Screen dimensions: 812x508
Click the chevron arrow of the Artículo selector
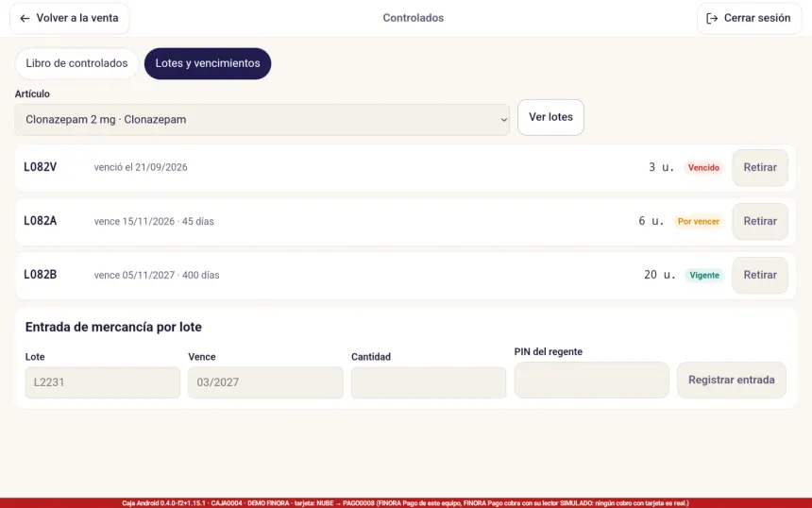point(503,120)
